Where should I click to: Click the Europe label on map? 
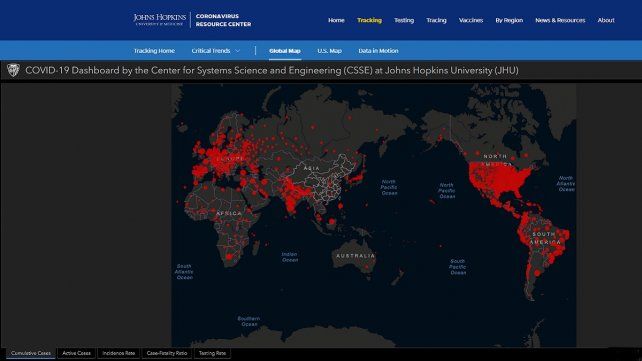(231, 158)
